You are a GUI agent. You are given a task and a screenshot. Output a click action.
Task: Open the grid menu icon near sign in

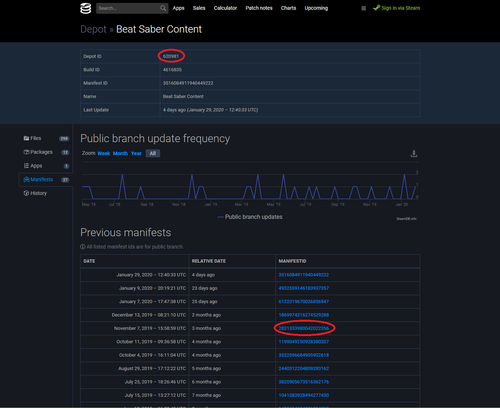364,8
